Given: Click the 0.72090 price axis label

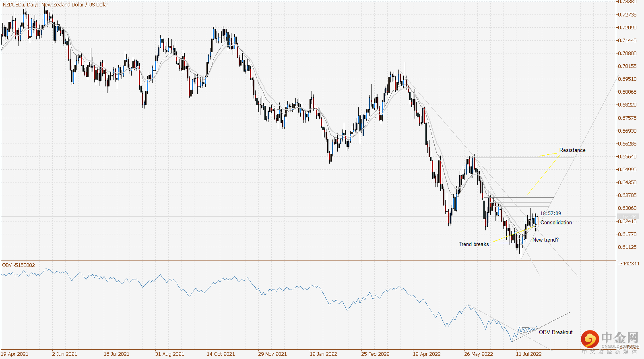Looking at the screenshot, I should 627,28.
